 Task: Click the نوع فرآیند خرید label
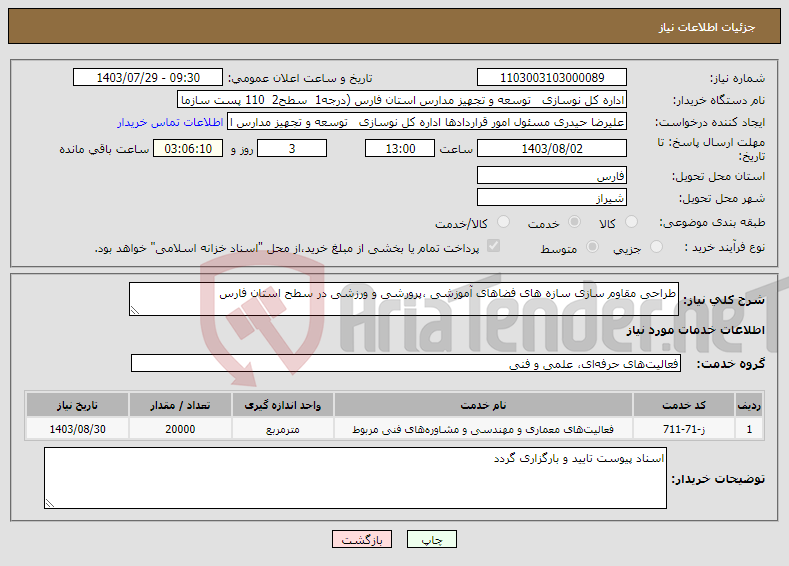pyautogui.click(x=725, y=247)
